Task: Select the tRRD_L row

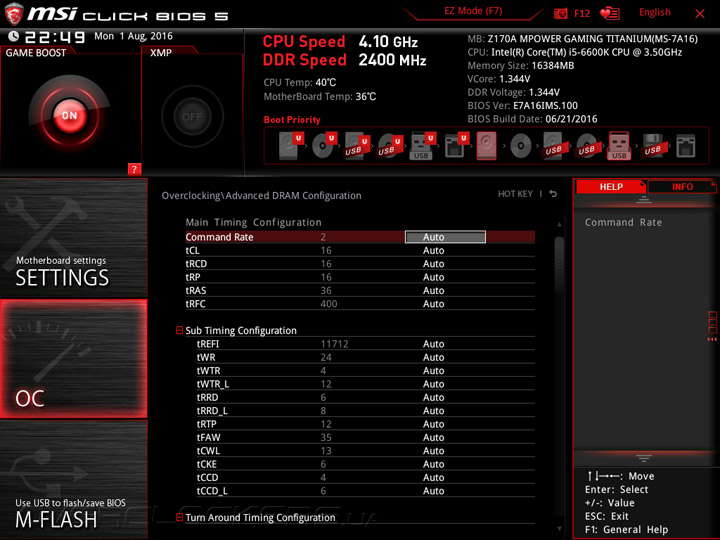Action: point(366,411)
